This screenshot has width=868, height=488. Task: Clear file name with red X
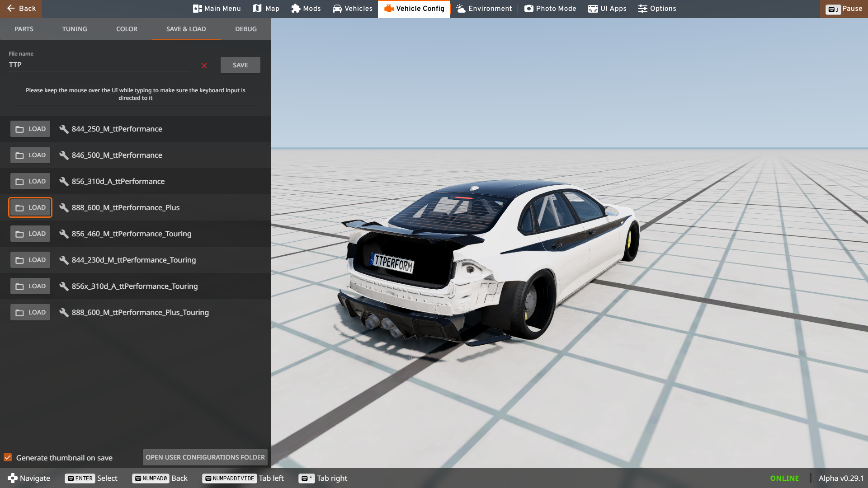(x=204, y=66)
